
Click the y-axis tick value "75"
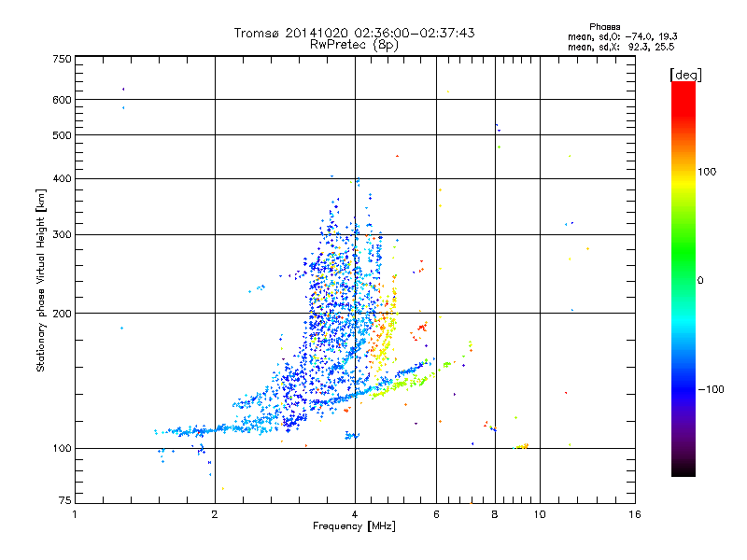[x=65, y=500]
